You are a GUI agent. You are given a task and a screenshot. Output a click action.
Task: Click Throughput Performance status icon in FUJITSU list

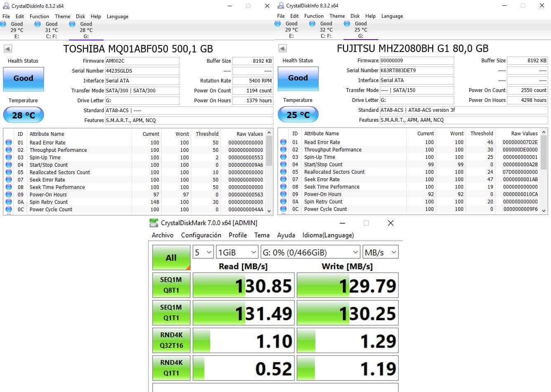pos(283,150)
